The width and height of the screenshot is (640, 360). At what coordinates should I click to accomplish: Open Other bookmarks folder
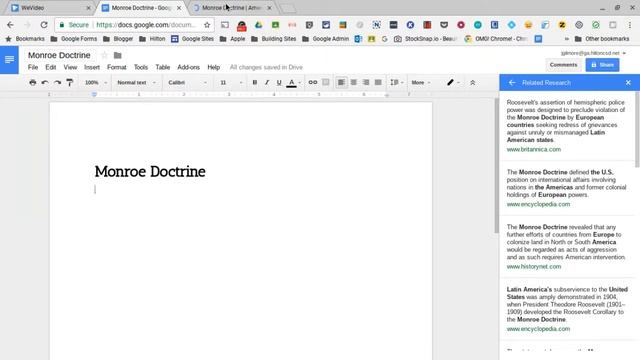602,39
